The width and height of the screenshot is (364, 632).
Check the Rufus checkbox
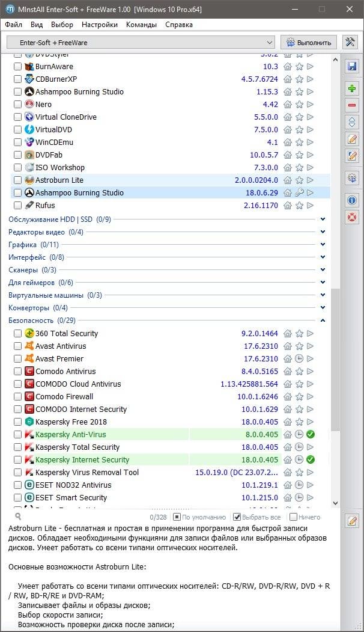17,205
